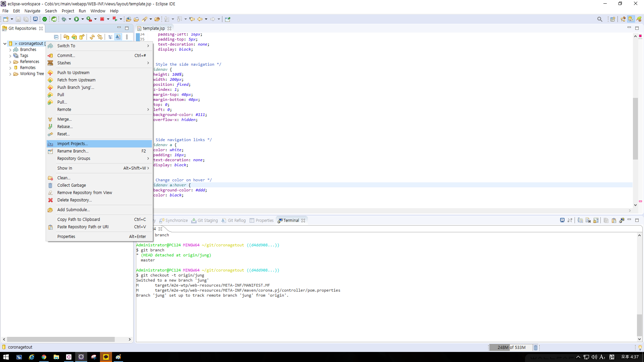Choose Fetch from Upstream menu entry
Viewport: 644px width, 362px height.
pyautogui.click(x=76, y=80)
